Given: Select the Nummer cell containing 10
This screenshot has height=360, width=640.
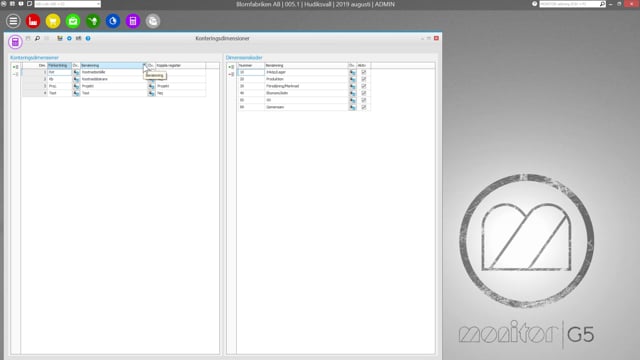Looking at the screenshot, I should point(251,72).
